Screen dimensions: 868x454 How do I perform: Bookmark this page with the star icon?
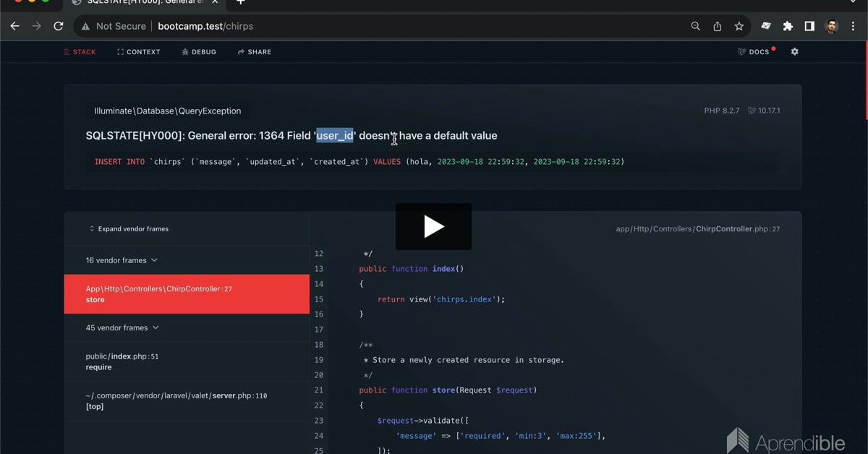(739, 26)
